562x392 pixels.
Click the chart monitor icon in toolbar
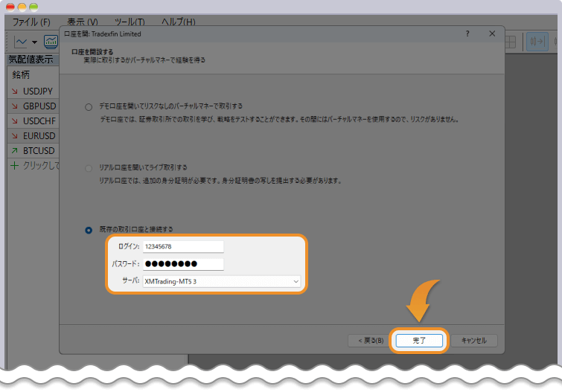coord(51,42)
